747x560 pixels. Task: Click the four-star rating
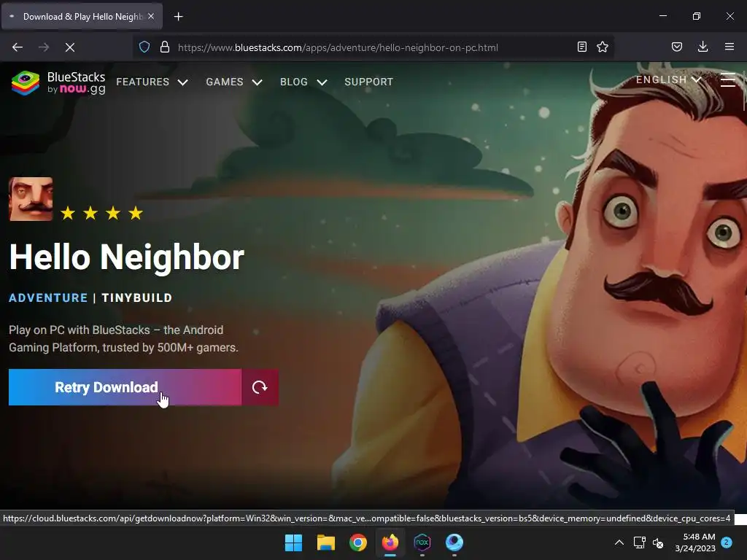point(102,213)
